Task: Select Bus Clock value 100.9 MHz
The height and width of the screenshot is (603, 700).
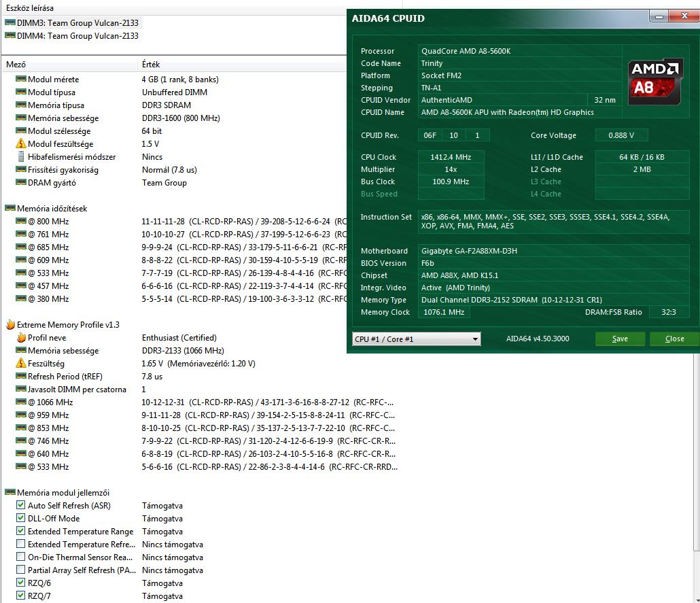Action: point(451,182)
